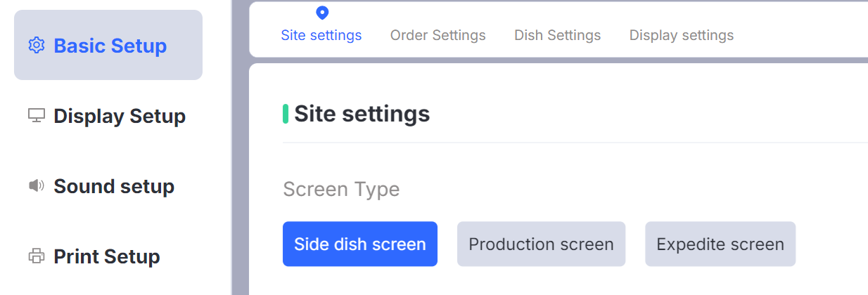Image resolution: width=868 pixels, height=295 pixels.
Task: Open the Sound setup section
Action: (114, 186)
